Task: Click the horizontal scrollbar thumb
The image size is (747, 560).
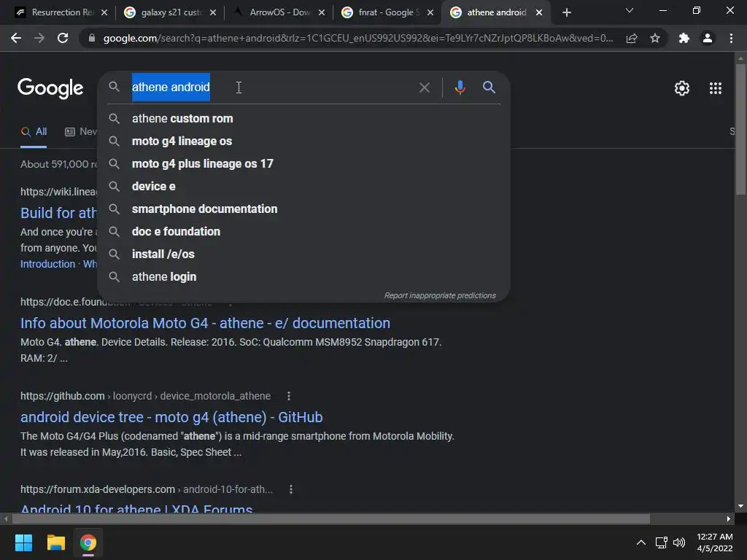Action: (x=330, y=518)
